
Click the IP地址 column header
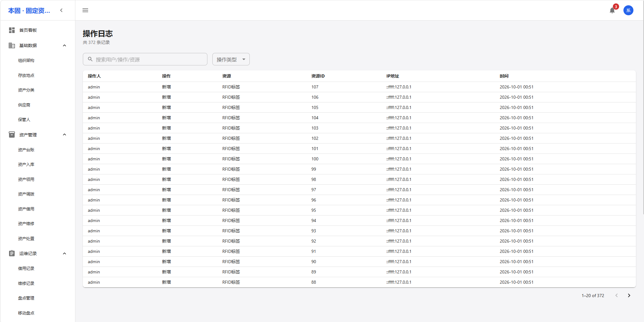(x=393, y=76)
